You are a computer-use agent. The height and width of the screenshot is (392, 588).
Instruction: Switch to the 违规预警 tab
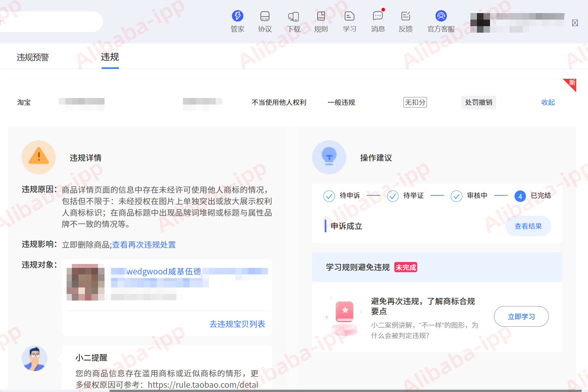pyautogui.click(x=33, y=57)
